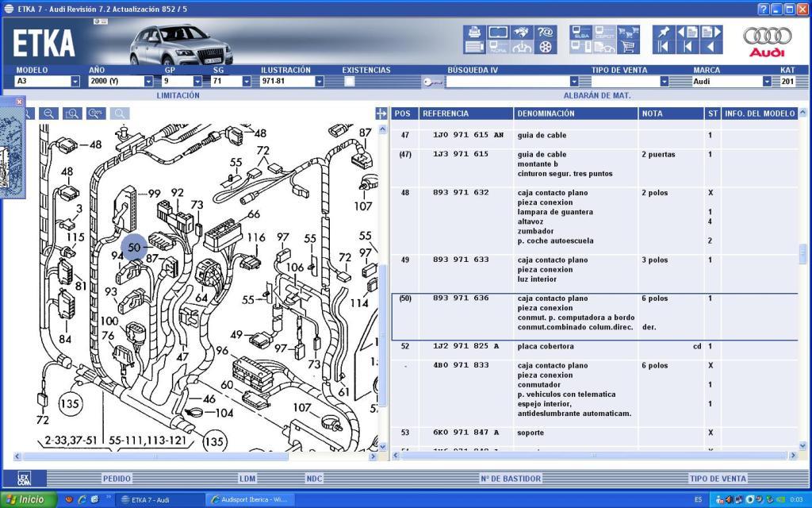
Task: Click the ST column header
Action: (x=713, y=114)
